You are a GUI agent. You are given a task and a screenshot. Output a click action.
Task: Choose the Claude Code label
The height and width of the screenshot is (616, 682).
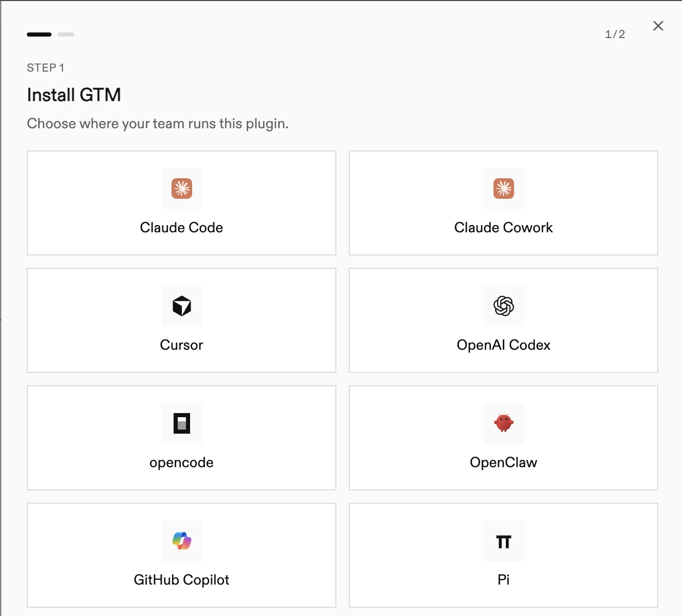click(x=181, y=228)
